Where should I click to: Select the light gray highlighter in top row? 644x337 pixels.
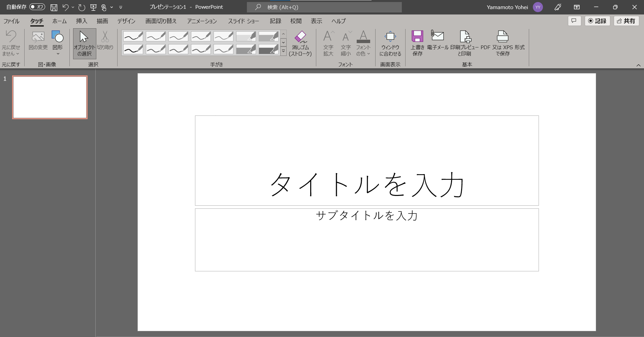[246, 36]
